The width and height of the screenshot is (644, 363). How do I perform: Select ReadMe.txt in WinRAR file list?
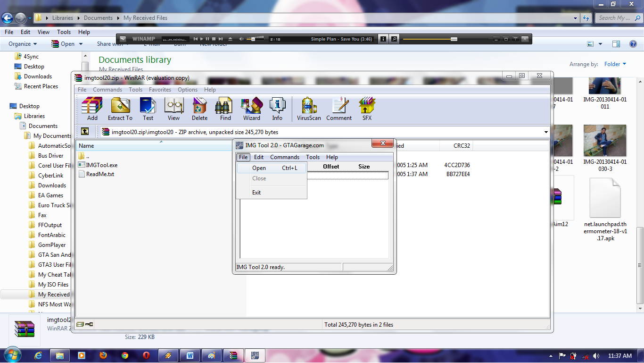click(x=96, y=174)
